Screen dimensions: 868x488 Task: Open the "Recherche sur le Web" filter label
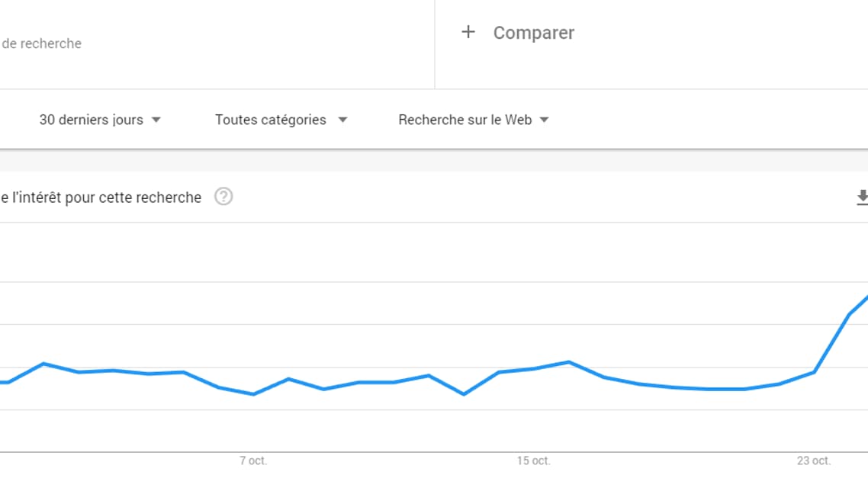(465, 120)
